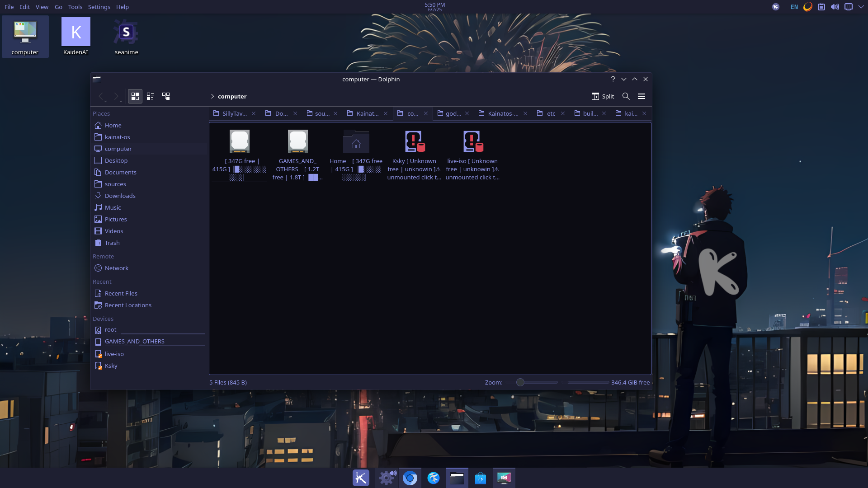Expand the hidden system tray arrow
Viewport: 868px width, 488px height.
861,7
